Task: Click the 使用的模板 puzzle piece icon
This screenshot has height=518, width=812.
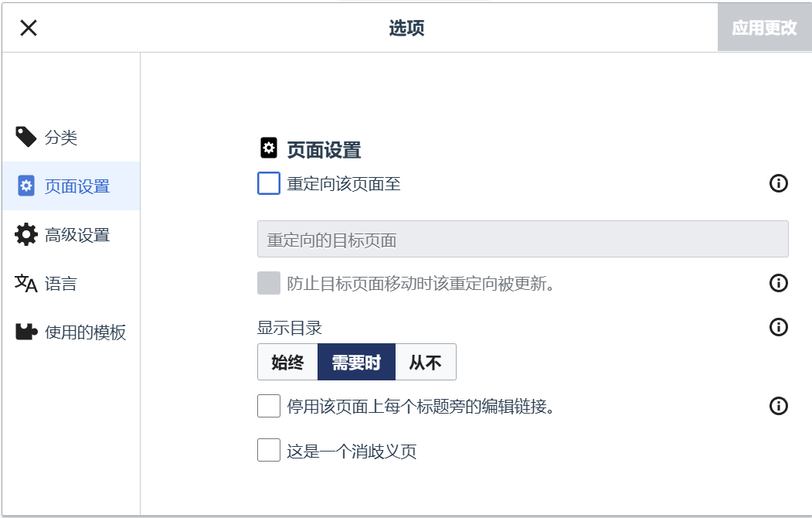Action: (x=26, y=332)
